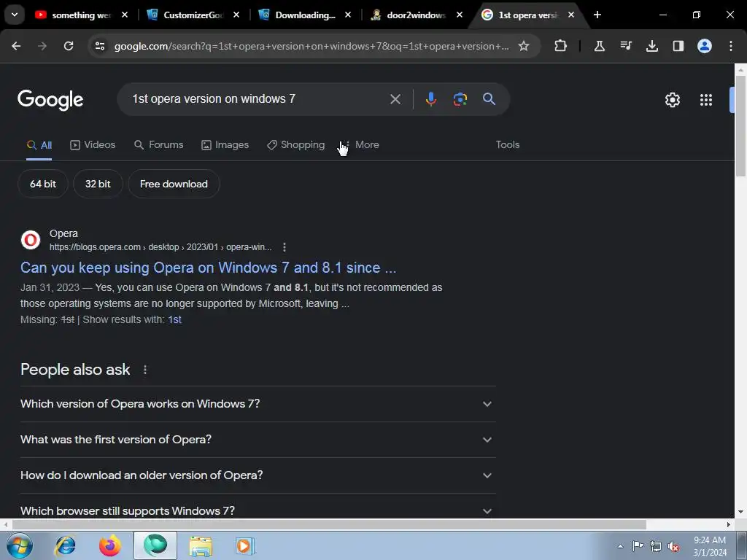Open Google quick settings gear
This screenshot has height=560, width=747.
click(x=672, y=100)
